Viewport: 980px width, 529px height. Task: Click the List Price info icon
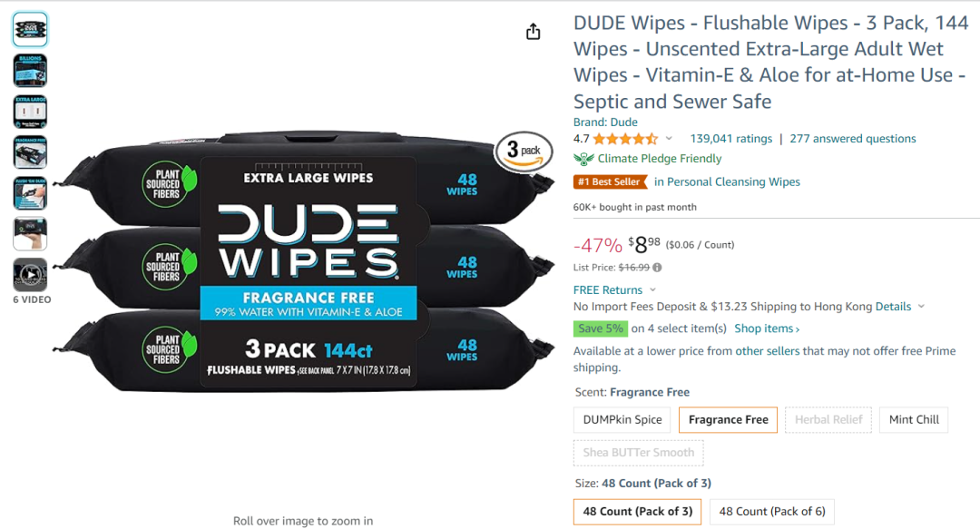point(657,268)
